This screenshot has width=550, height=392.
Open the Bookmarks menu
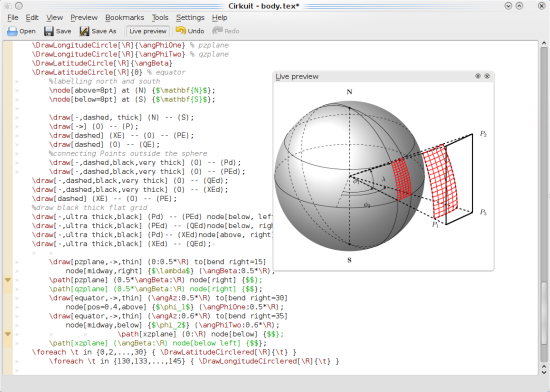(125, 18)
